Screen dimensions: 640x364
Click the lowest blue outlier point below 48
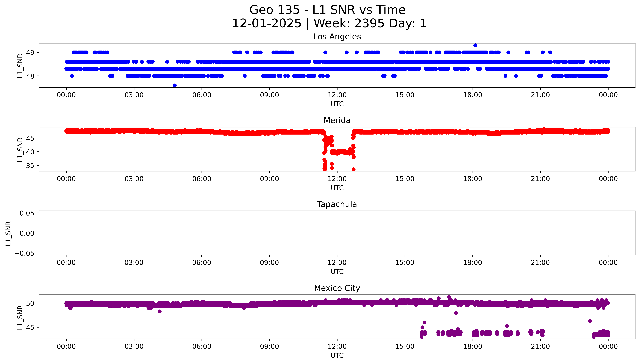pyautogui.click(x=175, y=85)
